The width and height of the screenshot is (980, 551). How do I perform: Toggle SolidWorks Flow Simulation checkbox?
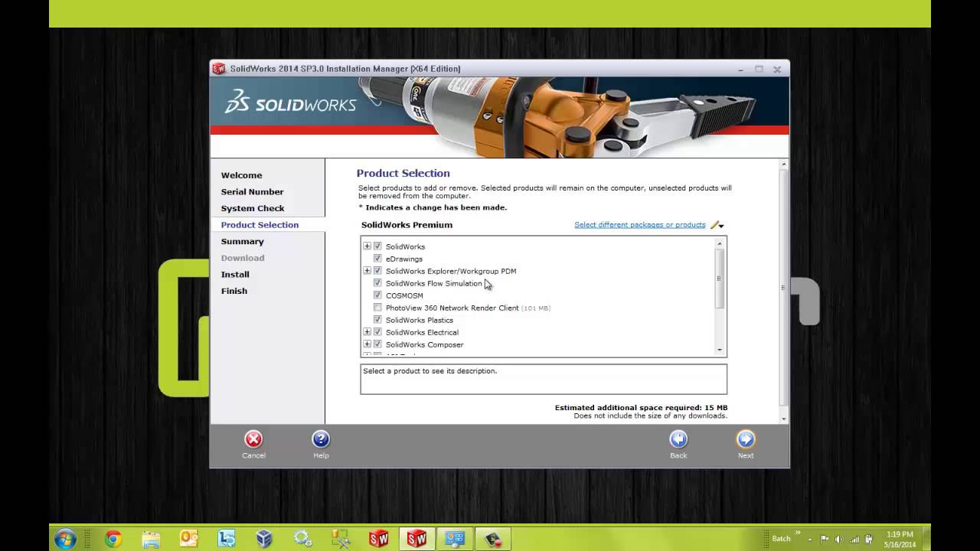[377, 283]
